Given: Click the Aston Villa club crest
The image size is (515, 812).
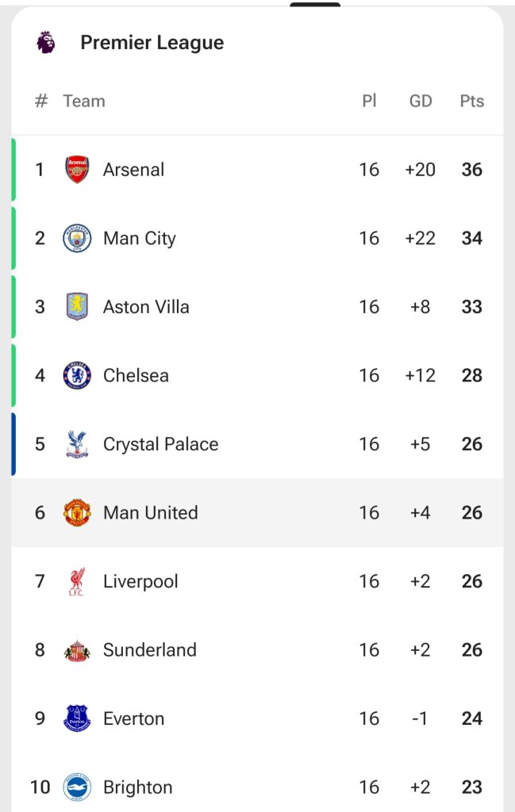Looking at the screenshot, I should click(x=77, y=307).
